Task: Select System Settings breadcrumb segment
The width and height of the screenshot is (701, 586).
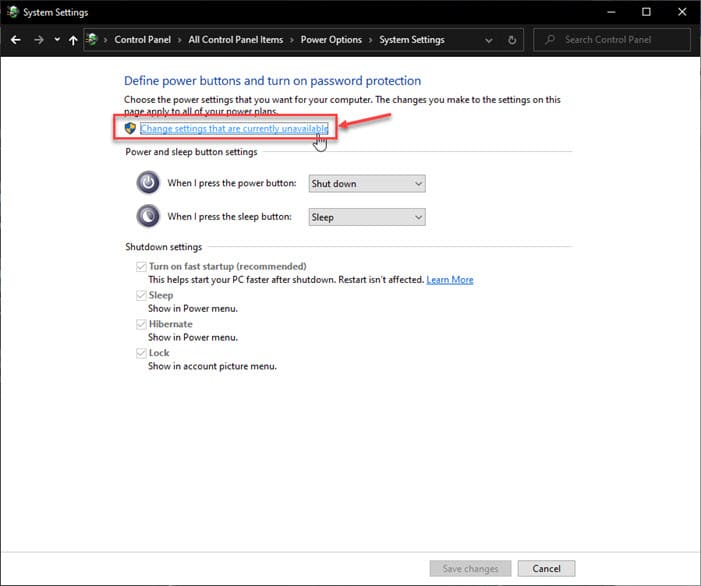Action: 412,39
